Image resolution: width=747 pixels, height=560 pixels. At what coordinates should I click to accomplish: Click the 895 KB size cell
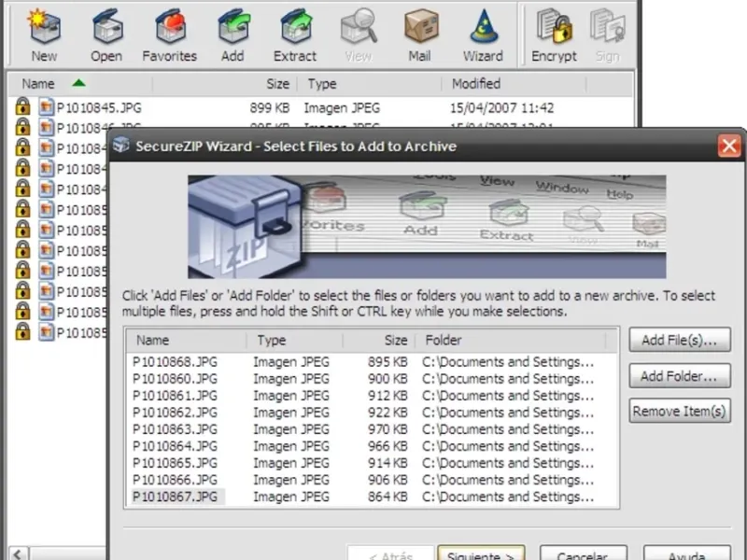tap(388, 362)
